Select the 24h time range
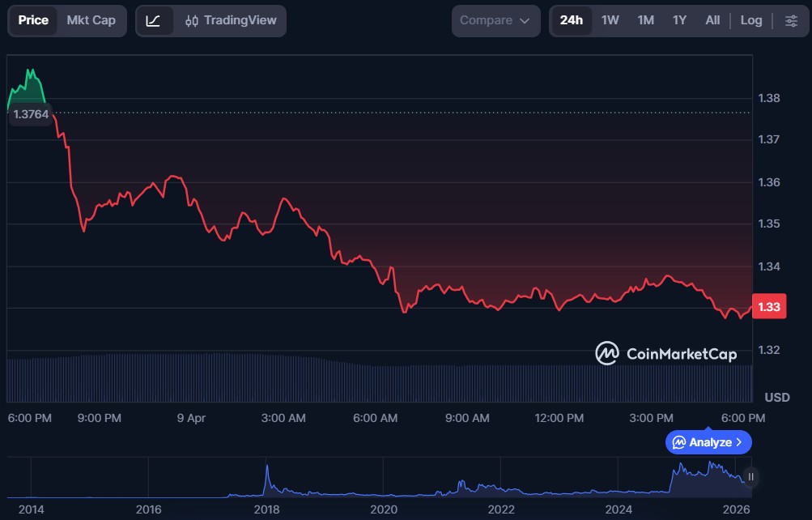The height and width of the screenshot is (520, 812). pyautogui.click(x=571, y=20)
